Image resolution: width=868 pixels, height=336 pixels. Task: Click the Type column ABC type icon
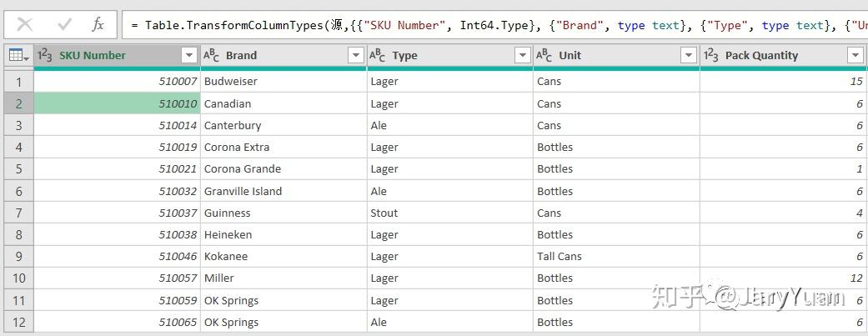click(x=378, y=56)
